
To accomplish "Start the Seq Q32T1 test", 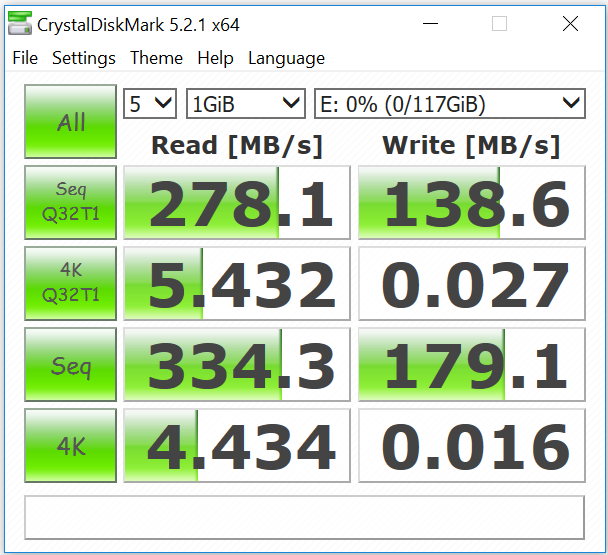I will 71,203.
